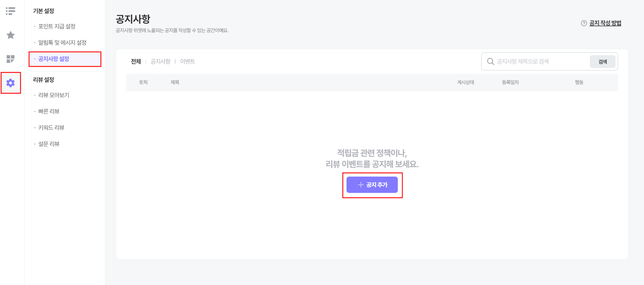Go to 리뷰 모아보기 page
This screenshot has height=285, width=644.
point(54,95)
